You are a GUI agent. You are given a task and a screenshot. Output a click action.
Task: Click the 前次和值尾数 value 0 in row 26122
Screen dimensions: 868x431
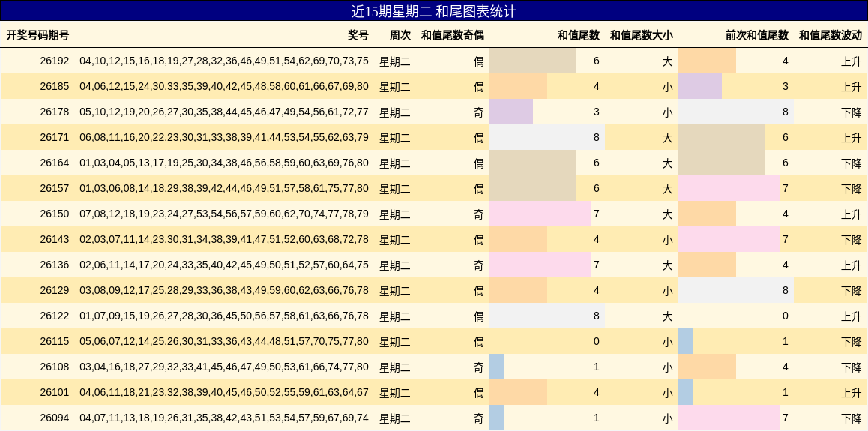pos(786,316)
